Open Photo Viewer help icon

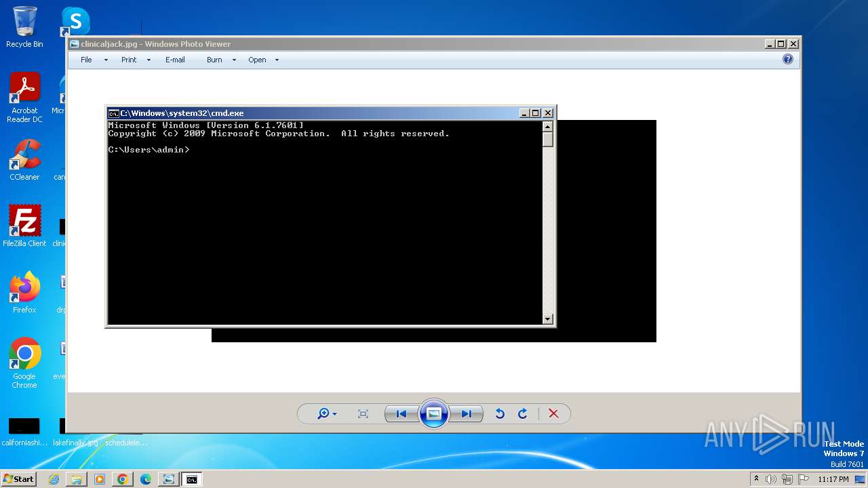point(788,60)
